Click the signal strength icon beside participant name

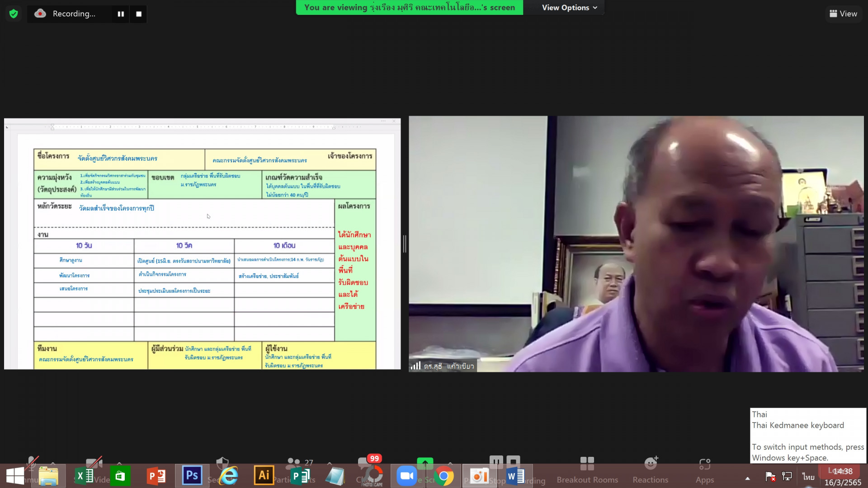tap(415, 366)
